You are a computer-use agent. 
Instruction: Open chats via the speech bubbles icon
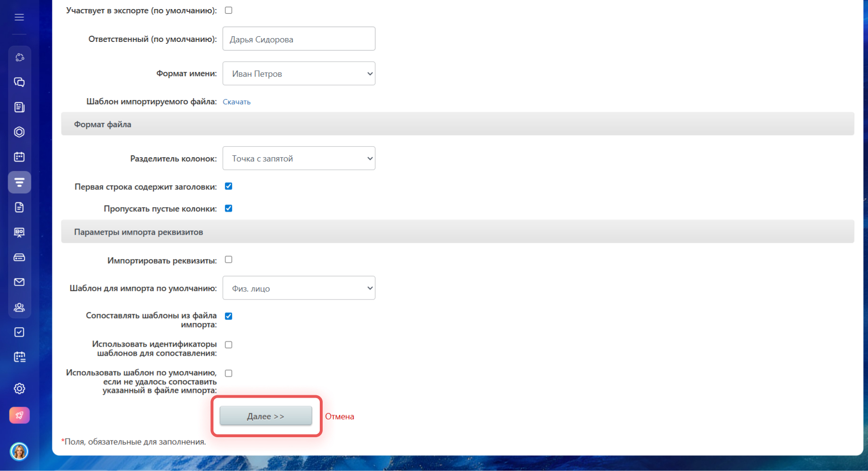coord(19,82)
